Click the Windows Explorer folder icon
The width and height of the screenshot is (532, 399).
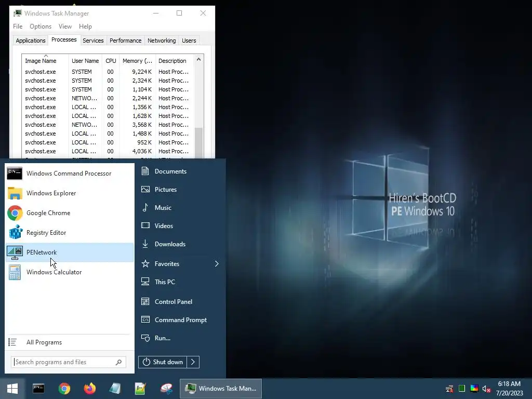click(x=15, y=193)
